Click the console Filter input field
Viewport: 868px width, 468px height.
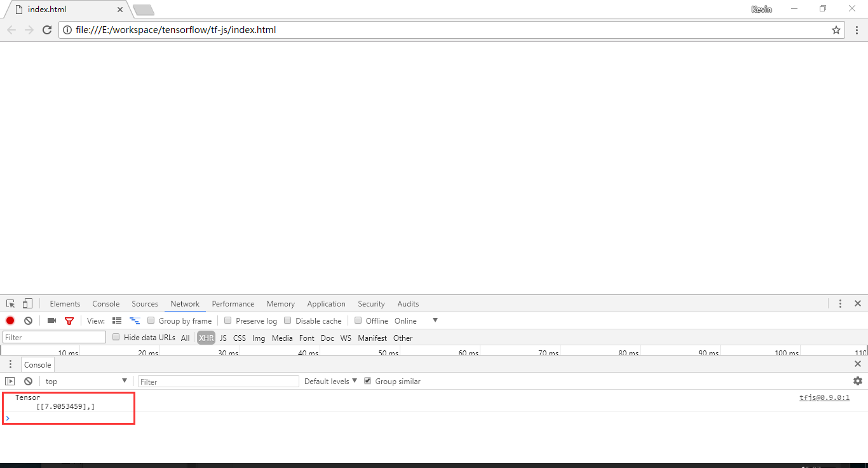tap(218, 382)
